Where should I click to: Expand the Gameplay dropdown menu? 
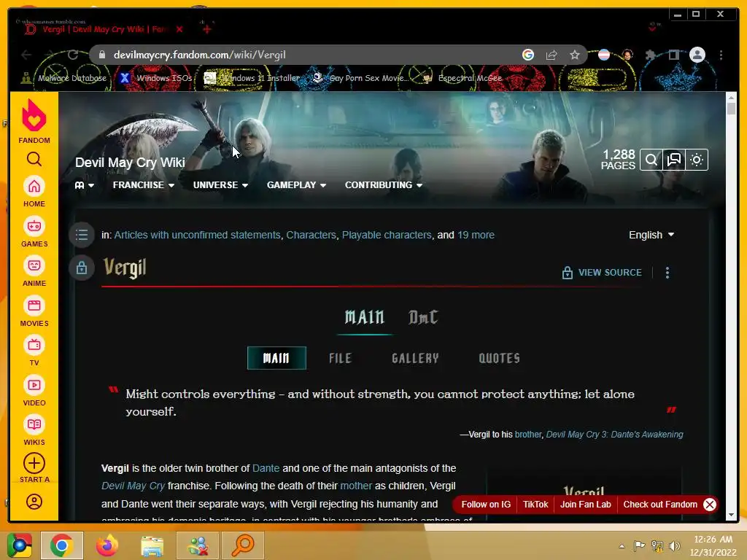click(x=296, y=184)
